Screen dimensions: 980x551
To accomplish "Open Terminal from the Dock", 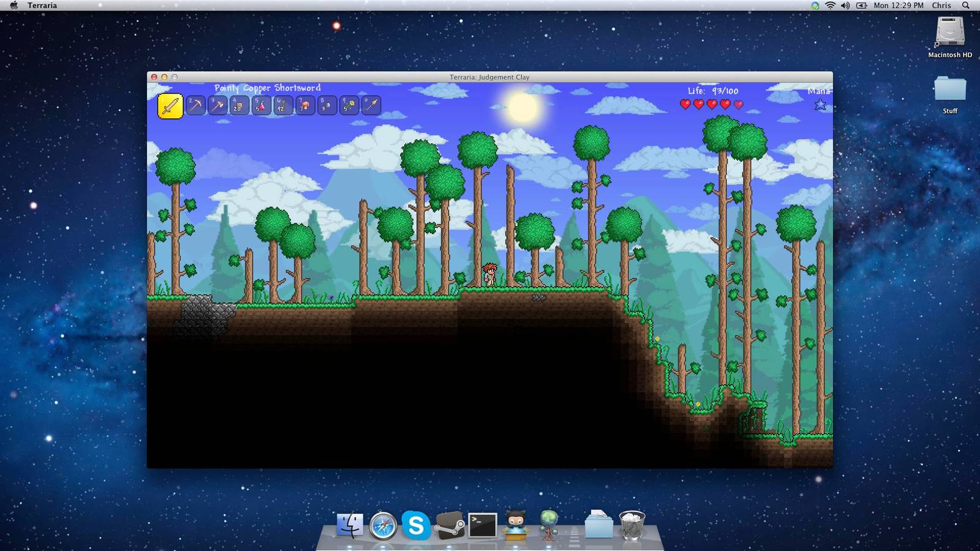I will click(483, 525).
